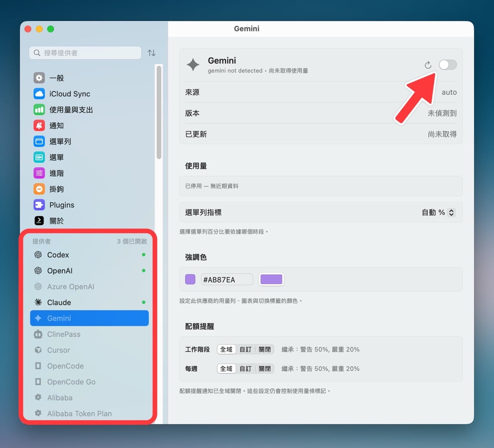Click the iCloud Sync cloud icon

point(39,94)
